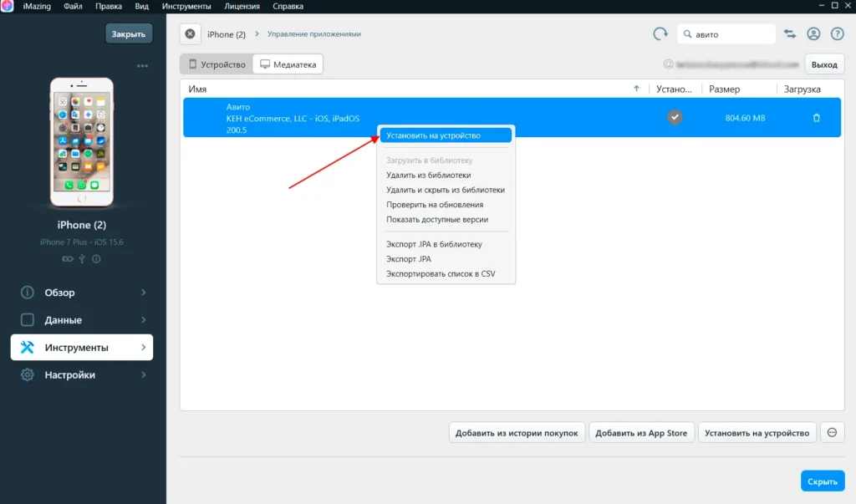Click the Обзор info icon in the sidebar
The width and height of the screenshot is (856, 504).
pos(28,293)
